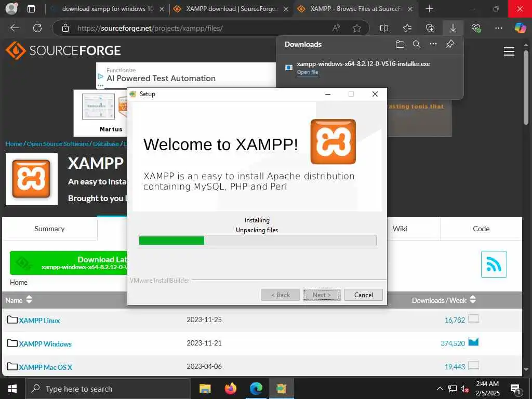Image resolution: width=532 pixels, height=399 pixels.
Task: Click Cancel in the Setup dialog
Action: point(363,295)
